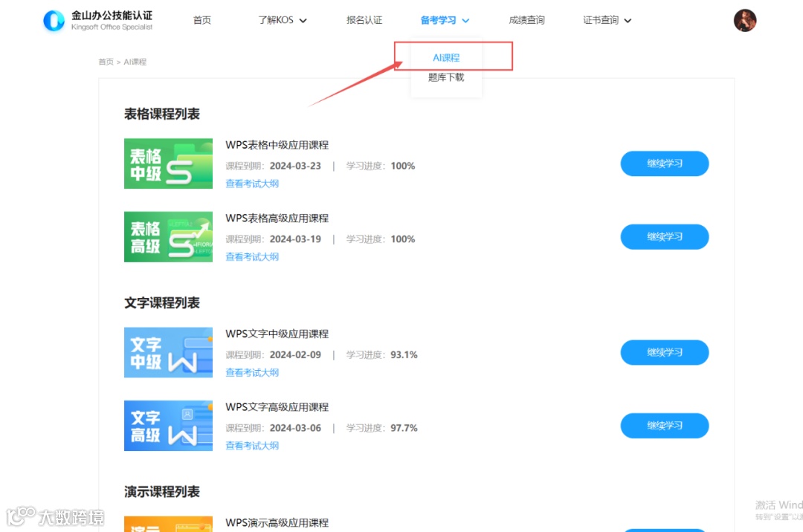803x532 pixels.
Task: Open the 首页 navigation item
Action: tap(201, 20)
